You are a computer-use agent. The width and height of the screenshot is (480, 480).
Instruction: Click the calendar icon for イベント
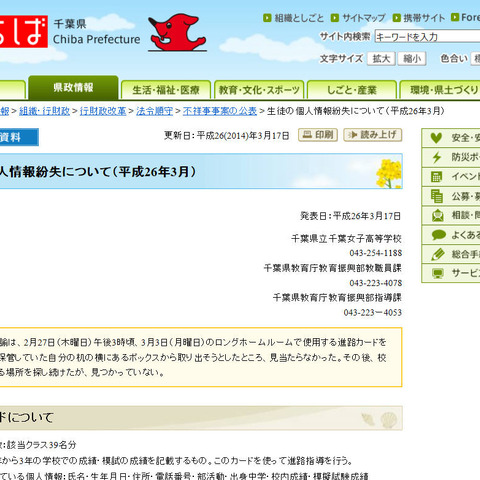(x=436, y=177)
